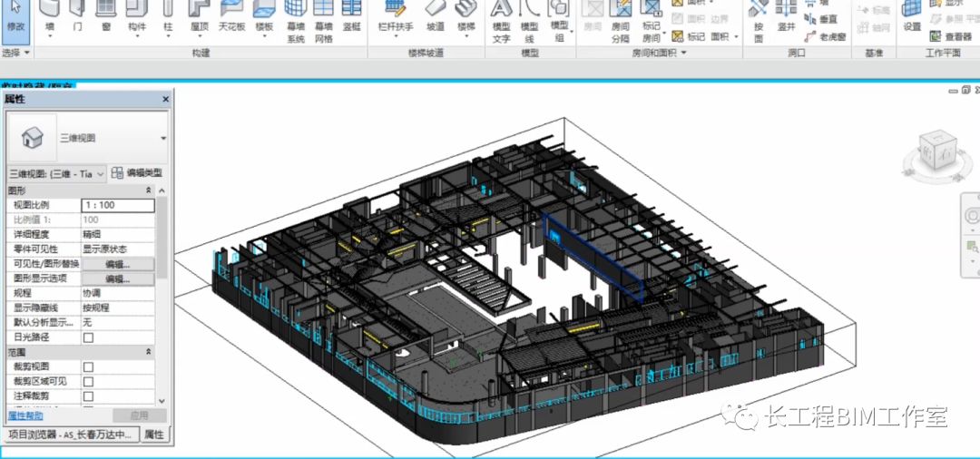Click the 视图比例 field showing 1 : 100
This screenshot has width=980, height=459.
pos(117,206)
